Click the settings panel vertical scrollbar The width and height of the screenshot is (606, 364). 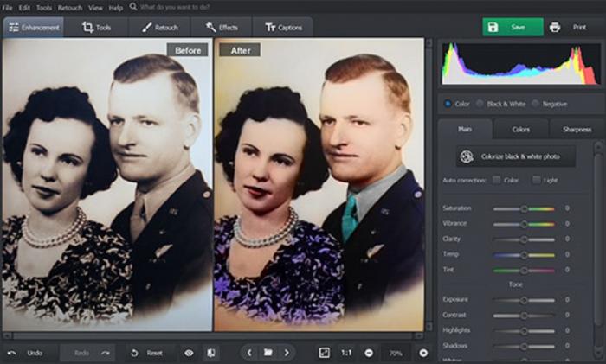(x=599, y=251)
